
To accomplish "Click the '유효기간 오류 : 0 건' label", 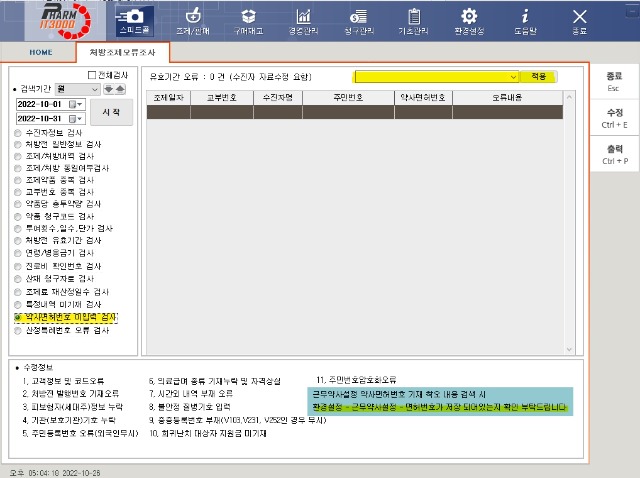I will pyautogui.click(x=187, y=77).
